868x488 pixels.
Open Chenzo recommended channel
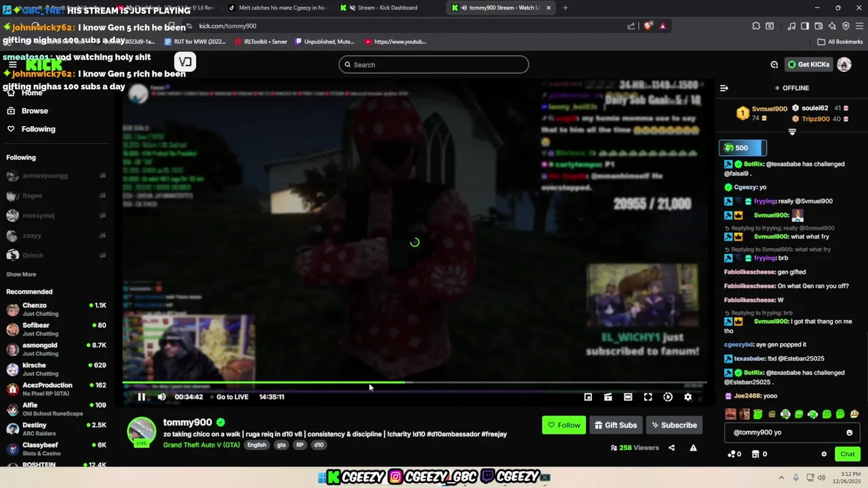pos(56,310)
